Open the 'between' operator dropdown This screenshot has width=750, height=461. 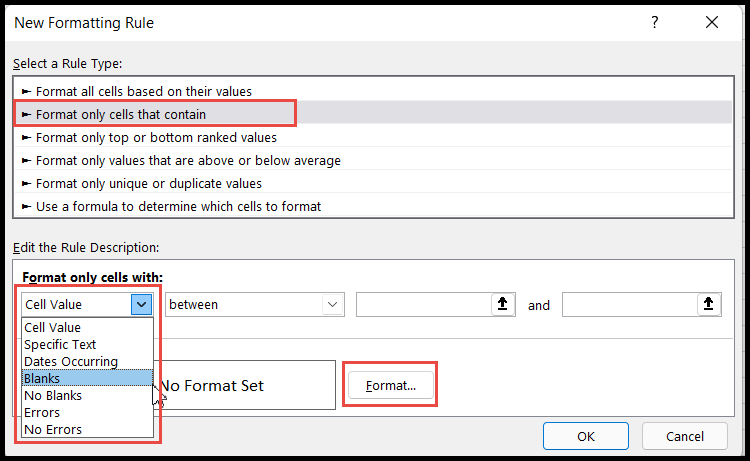(x=254, y=304)
